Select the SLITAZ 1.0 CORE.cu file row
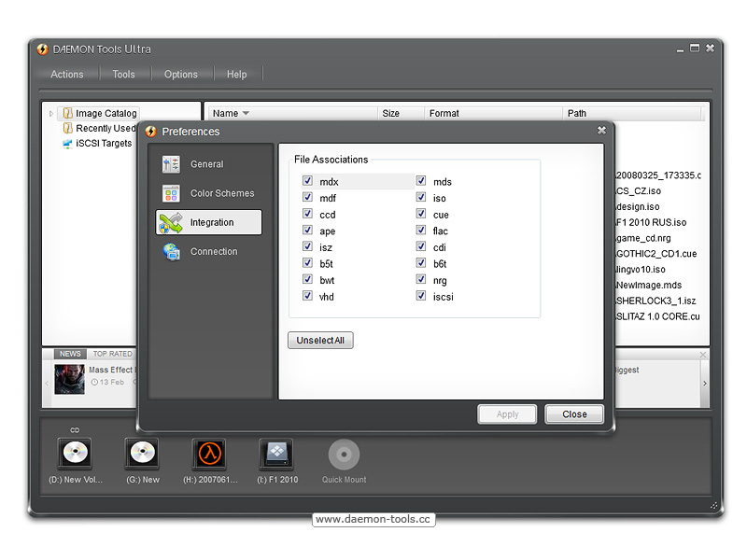Image resolution: width=747 pixels, height=560 pixels. point(658,316)
